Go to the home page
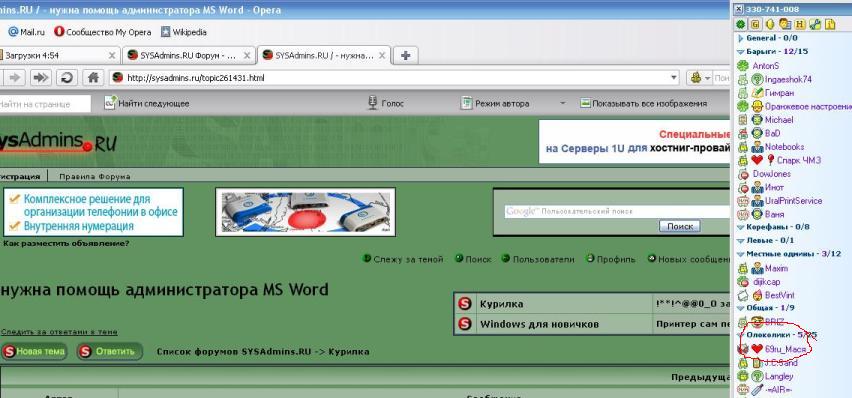Screen dimensions: 852x398 93,78
